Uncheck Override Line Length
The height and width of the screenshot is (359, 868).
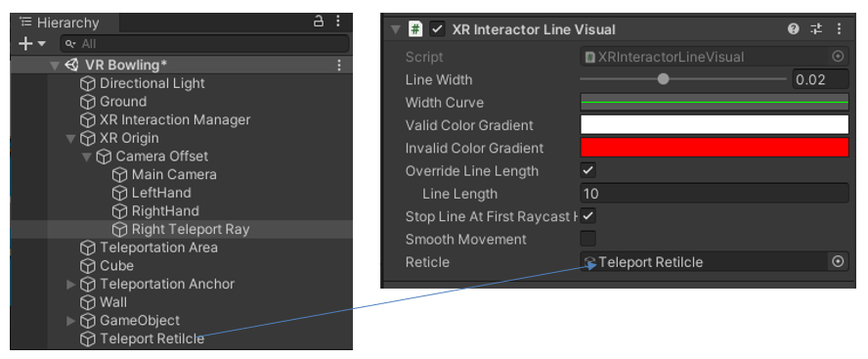pyautogui.click(x=587, y=170)
